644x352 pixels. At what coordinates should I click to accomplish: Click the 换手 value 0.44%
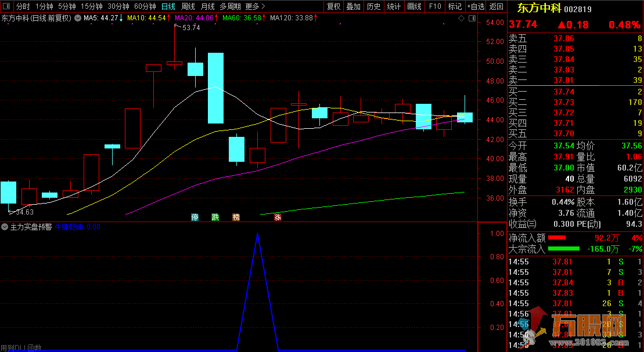coord(563,202)
